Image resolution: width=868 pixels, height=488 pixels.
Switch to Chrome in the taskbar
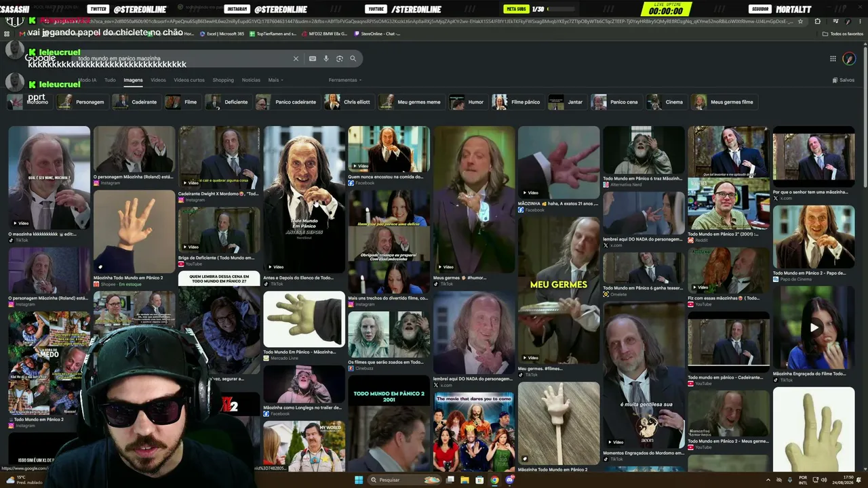click(494, 480)
